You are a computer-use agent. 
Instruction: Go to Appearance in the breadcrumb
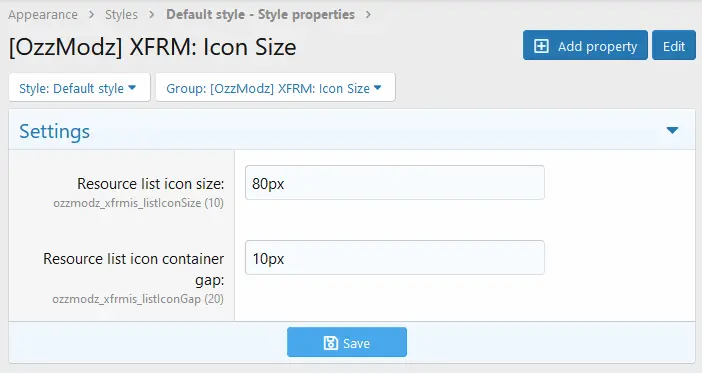[43, 15]
